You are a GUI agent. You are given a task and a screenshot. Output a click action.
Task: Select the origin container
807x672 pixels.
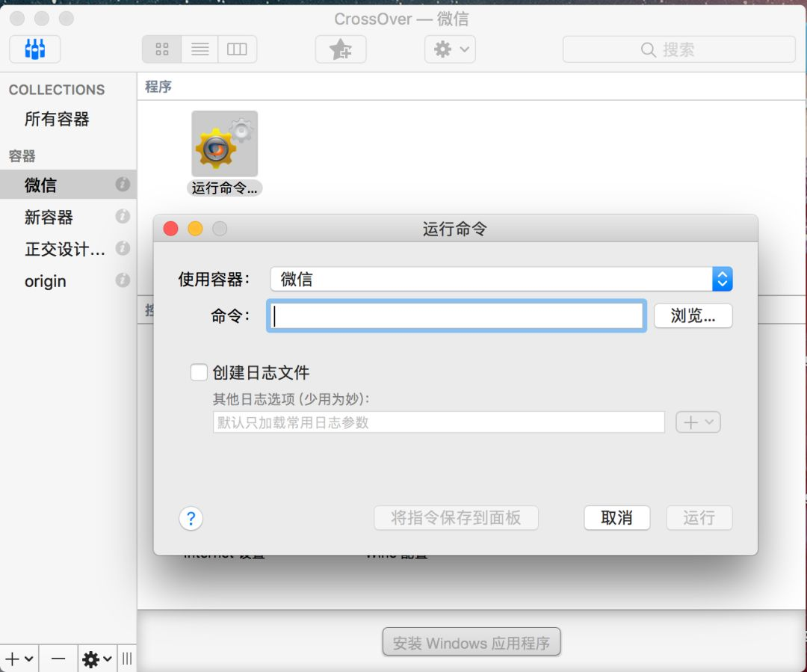point(46,281)
